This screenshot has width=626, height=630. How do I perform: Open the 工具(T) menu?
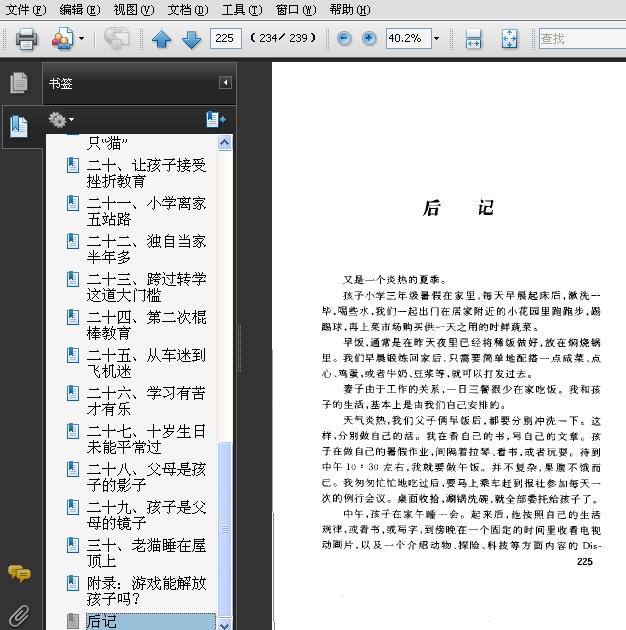(x=242, y=10)
